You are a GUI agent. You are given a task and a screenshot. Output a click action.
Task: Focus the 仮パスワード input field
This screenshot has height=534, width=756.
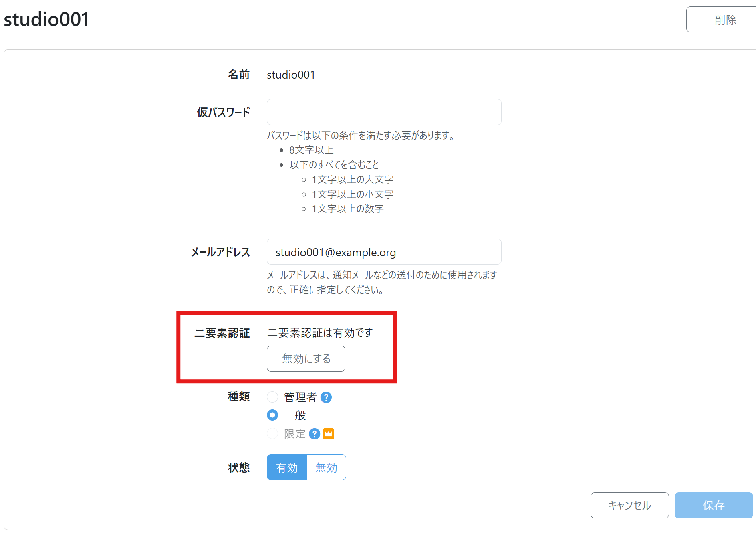pyautogui.click(x=384, y=112)
